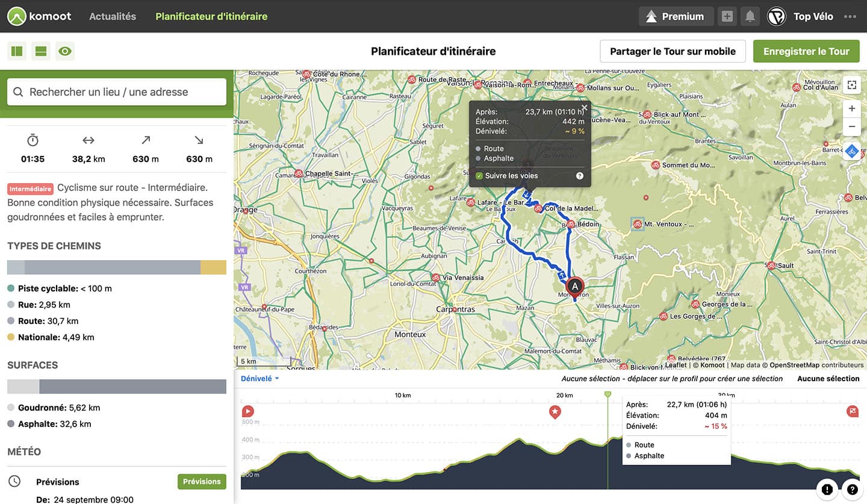Click the Route segment of path types bar
This screenshot has width=867, height=504.
(x=113, y=267)
